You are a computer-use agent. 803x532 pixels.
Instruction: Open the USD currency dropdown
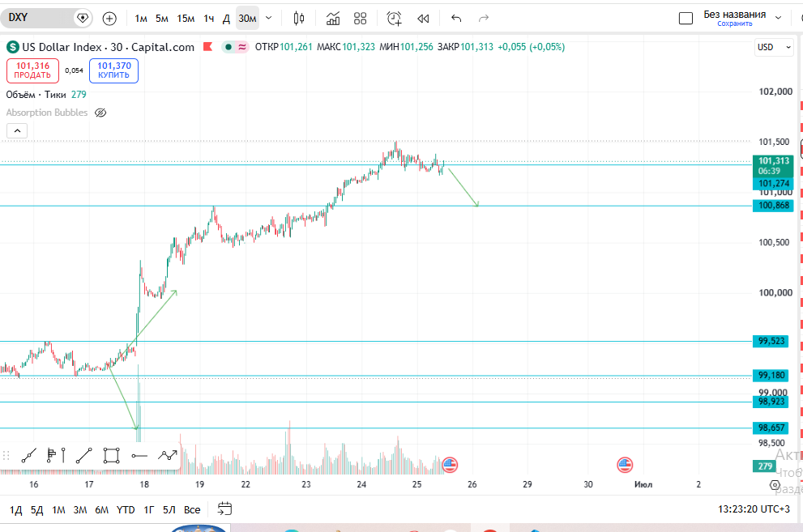tap(774, 47)
